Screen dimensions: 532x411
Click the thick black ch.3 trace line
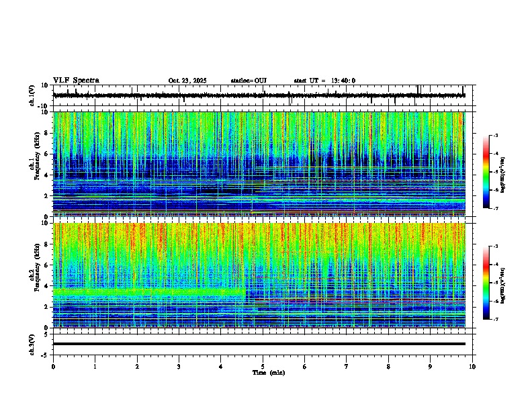259,344
